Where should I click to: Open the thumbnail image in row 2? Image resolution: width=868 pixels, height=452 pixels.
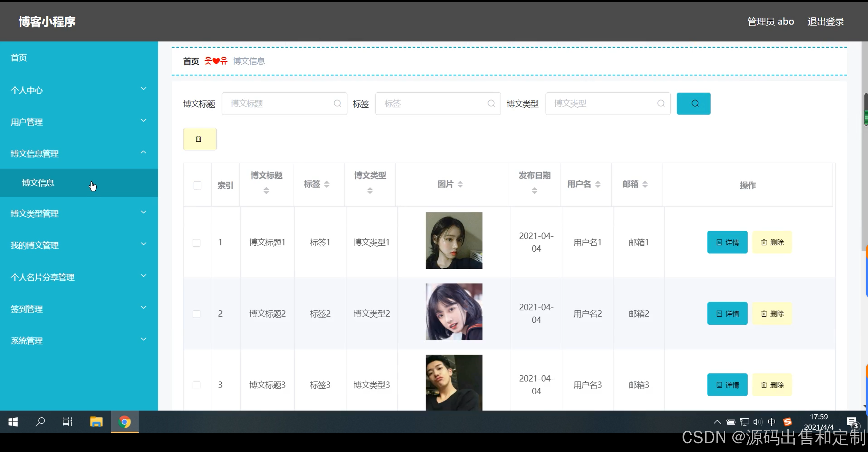pyautogui.click(x=454, y=312)
